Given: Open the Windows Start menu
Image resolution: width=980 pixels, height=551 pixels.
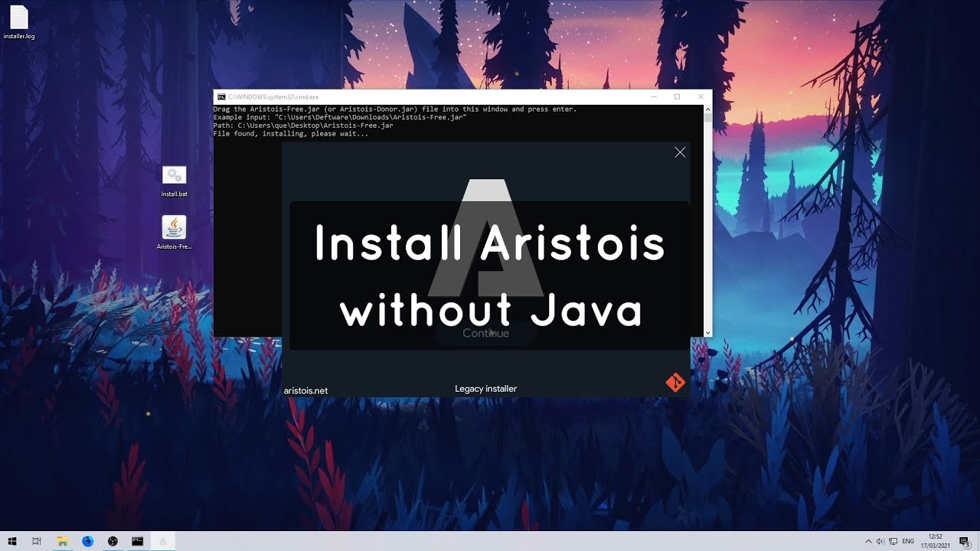Looking at the screenshot, I should coord(12,541).
